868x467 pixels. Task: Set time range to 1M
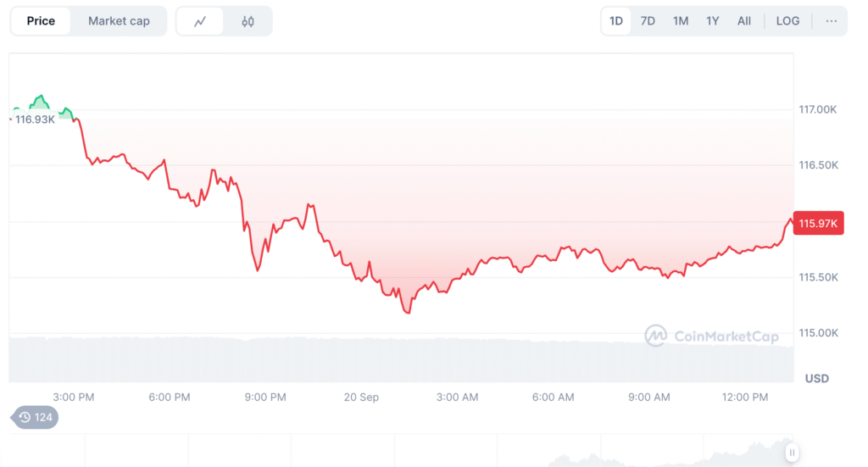[681, 21]
